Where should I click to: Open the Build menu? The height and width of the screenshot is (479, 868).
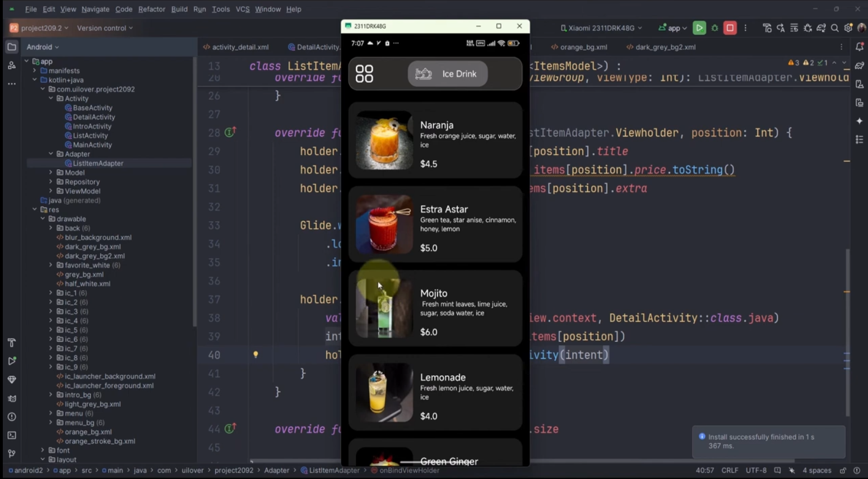tap(179, 9)
